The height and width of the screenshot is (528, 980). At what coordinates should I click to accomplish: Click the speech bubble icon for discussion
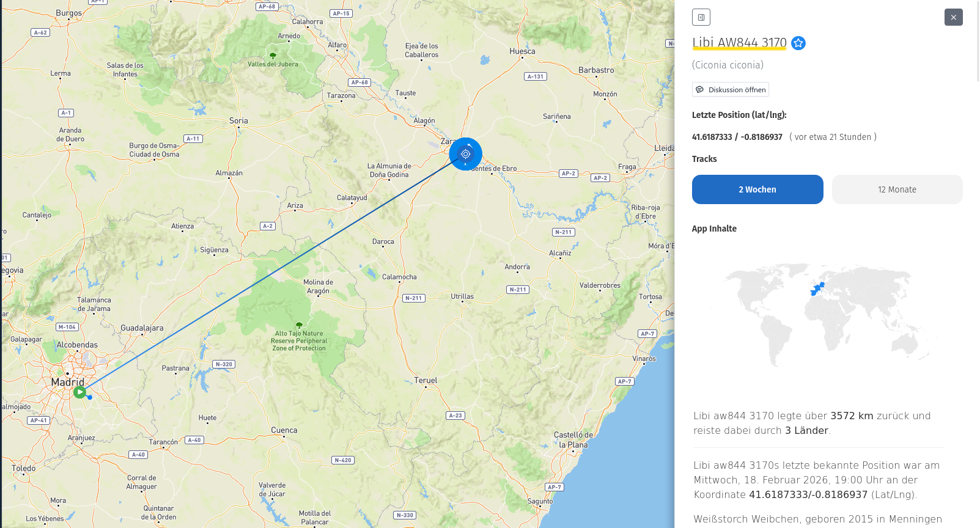pyautogui.click(x=700, y=90)
